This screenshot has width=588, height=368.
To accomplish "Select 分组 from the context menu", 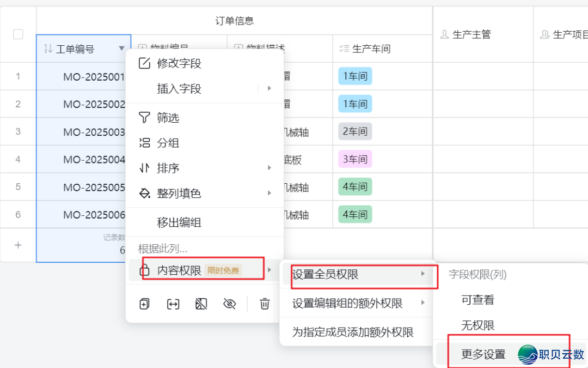I will [168, 143].
